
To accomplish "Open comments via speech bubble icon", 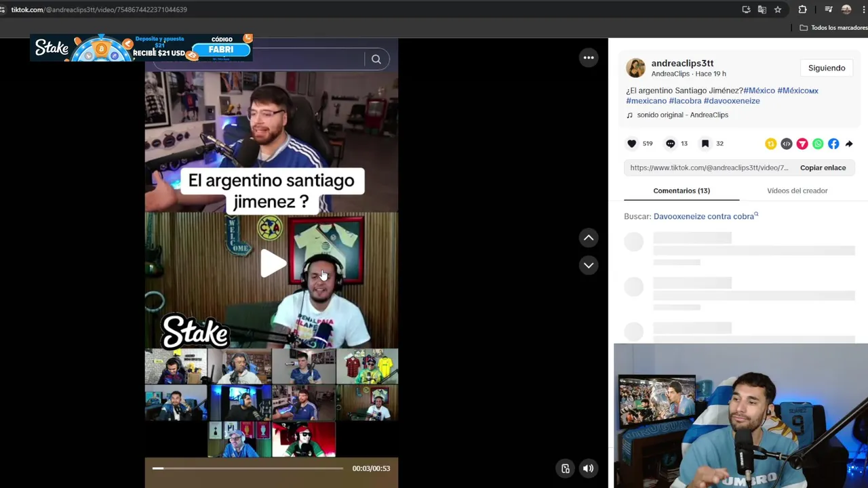I will [670, 144].
